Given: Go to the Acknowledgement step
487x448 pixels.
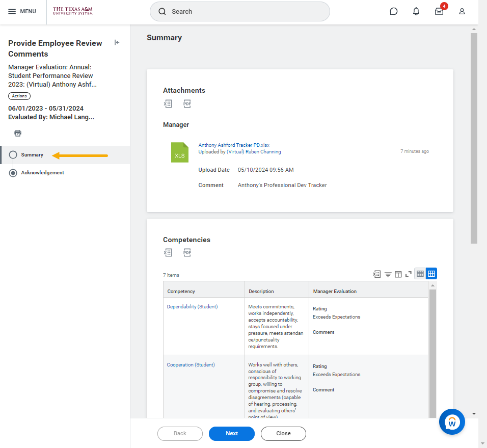Looking at the screenshot, I should (42, 173).
